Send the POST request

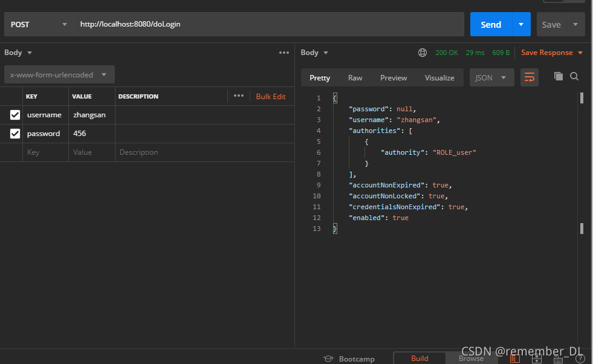coord(491,24)
